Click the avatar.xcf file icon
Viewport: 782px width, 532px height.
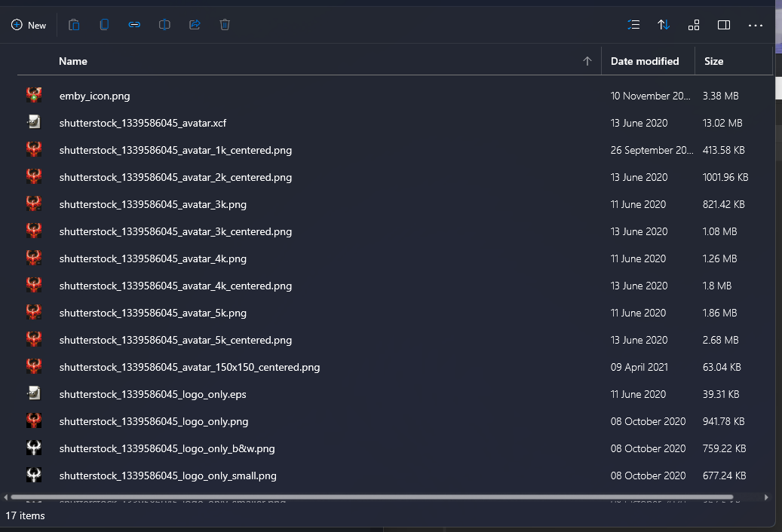[34, 122]
